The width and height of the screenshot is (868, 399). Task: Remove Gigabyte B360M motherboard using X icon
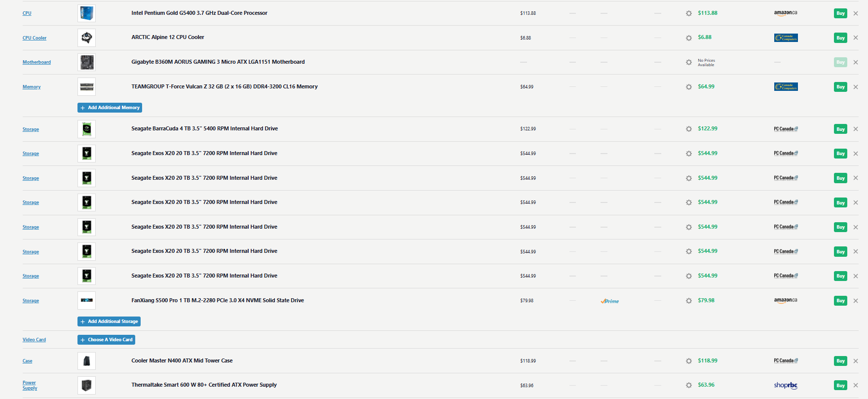click(856, 62)
